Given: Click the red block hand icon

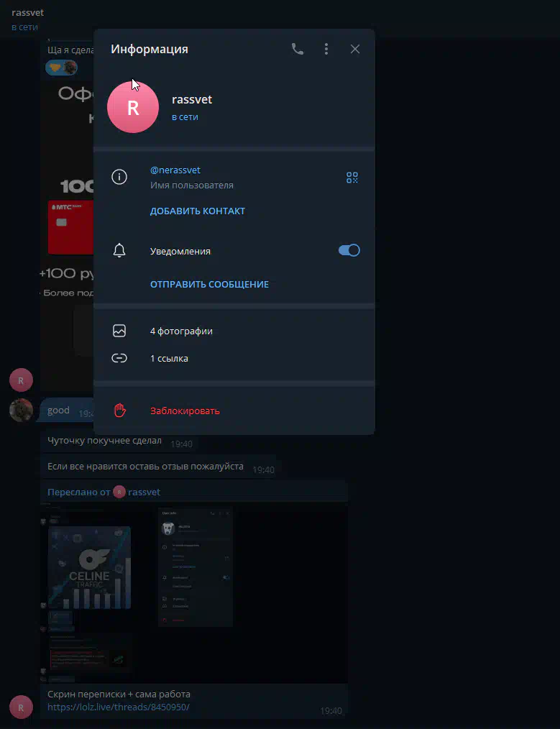Looking at the screenshot, I should click(x=120, y=411).
